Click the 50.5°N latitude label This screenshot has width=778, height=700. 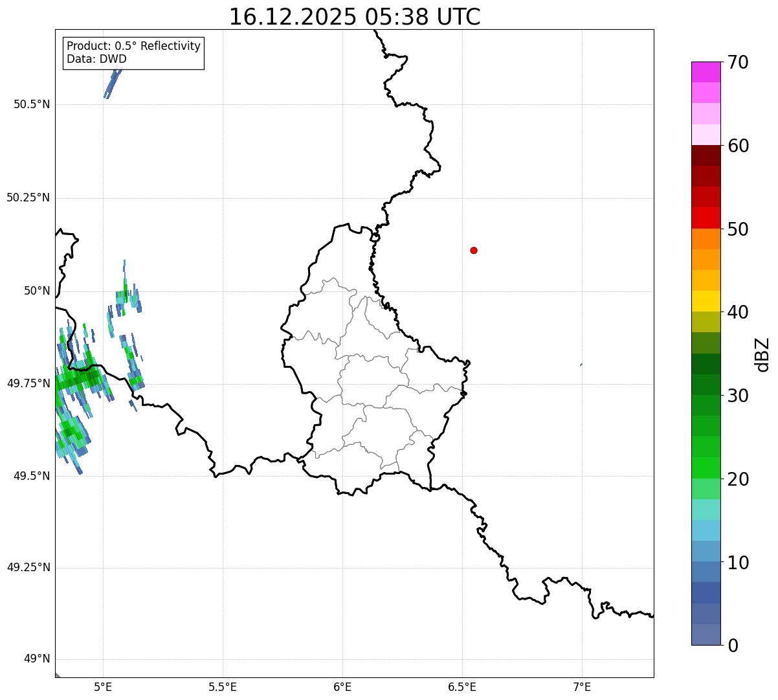32,104
